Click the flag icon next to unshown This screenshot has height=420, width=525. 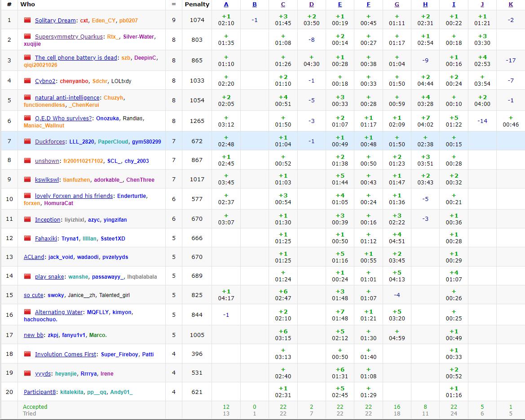point(27,161)
